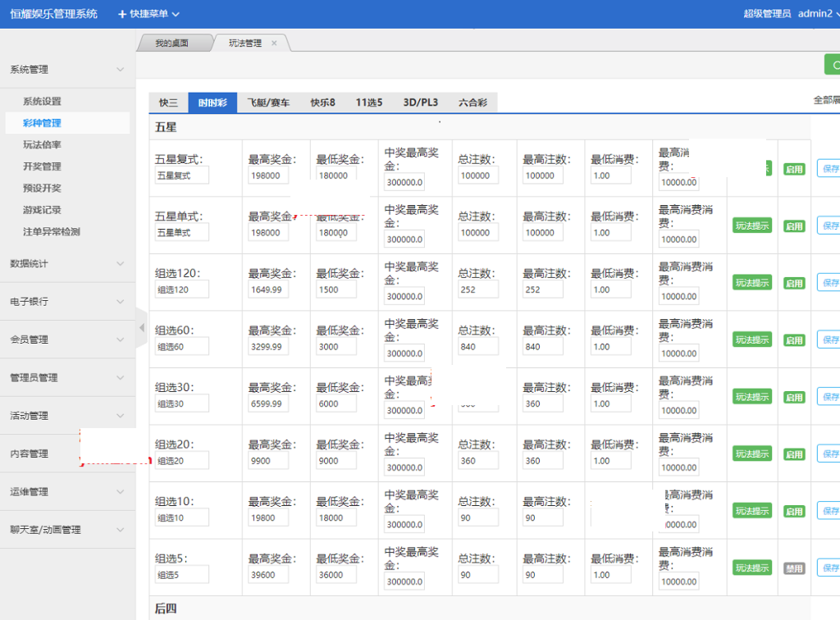Open the 快捷菜单 quick menu
This screenshot has width=840, height=620.
(x=148, y=14)
